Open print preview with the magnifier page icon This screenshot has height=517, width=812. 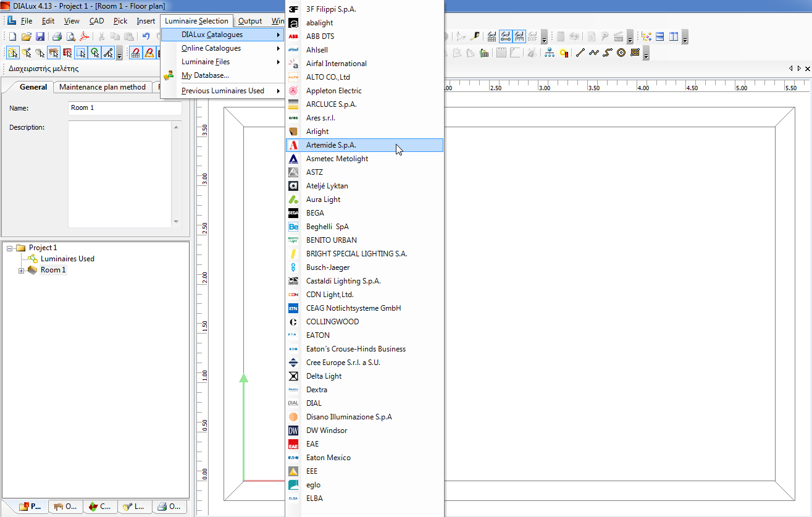tap(71, 36)
